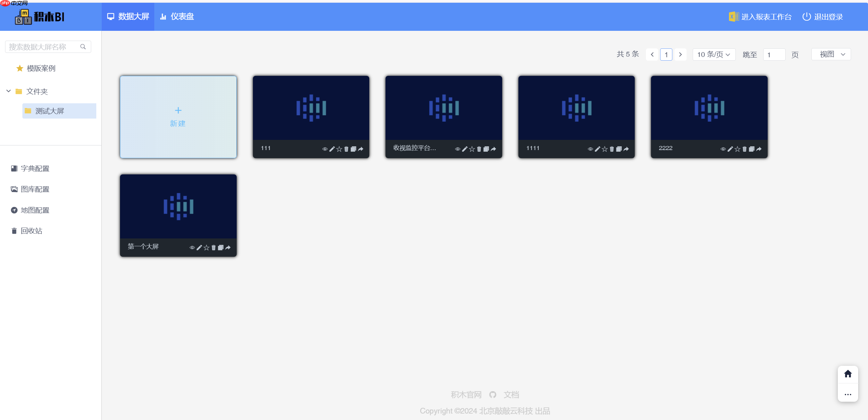This screenshot has height=420, width=868.
Task: Click the 进入报表工作台 button
Action: [761, 16]
